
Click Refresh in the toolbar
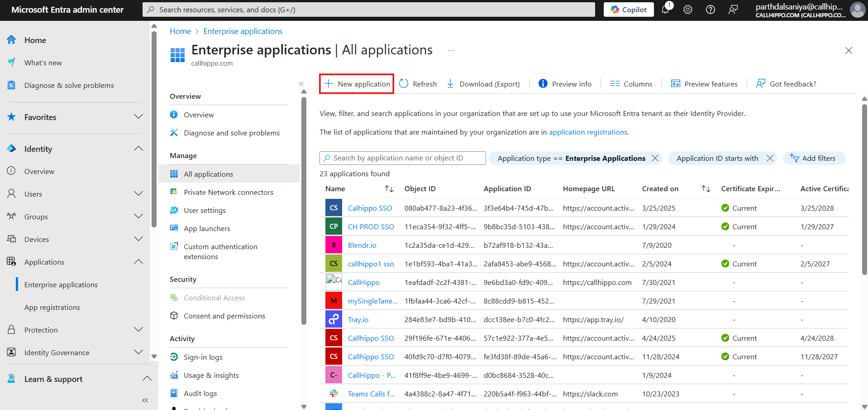418,84
